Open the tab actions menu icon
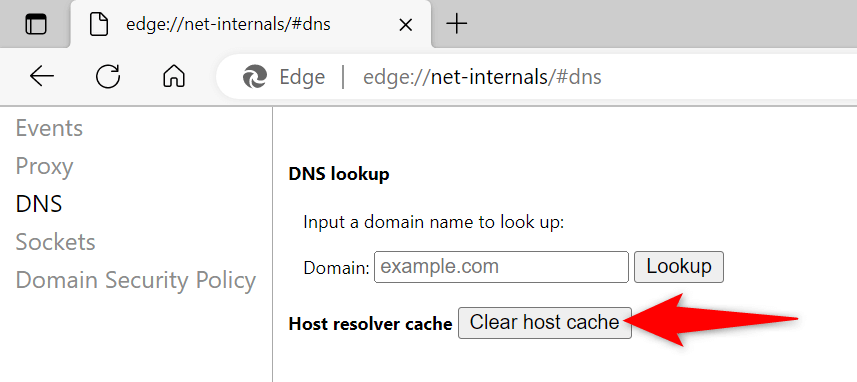 (x=36, y=25)
